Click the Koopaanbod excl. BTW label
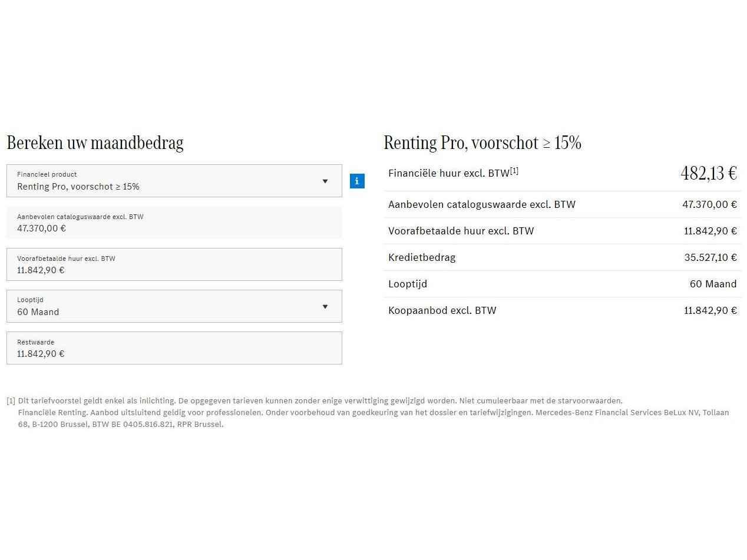This screenshot has width=747, height=560. [442, 310]
